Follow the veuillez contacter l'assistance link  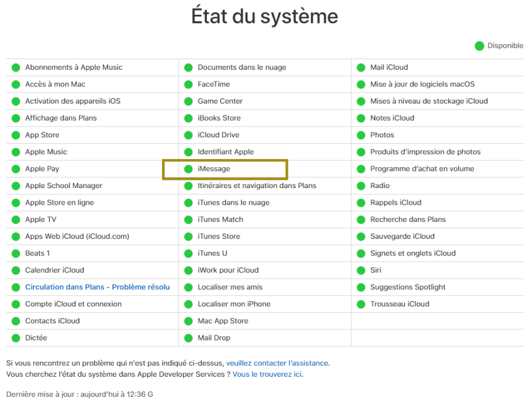[x=277, y=363]
